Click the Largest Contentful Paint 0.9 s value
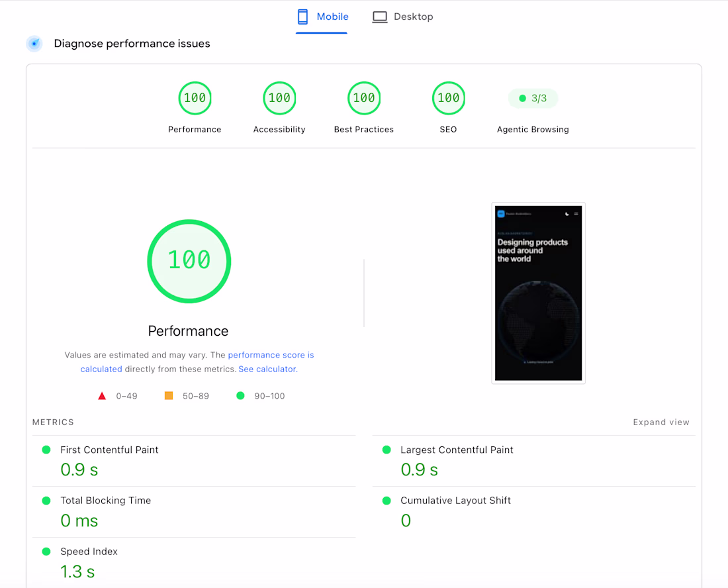728x588 pixels. click(419, 470)
